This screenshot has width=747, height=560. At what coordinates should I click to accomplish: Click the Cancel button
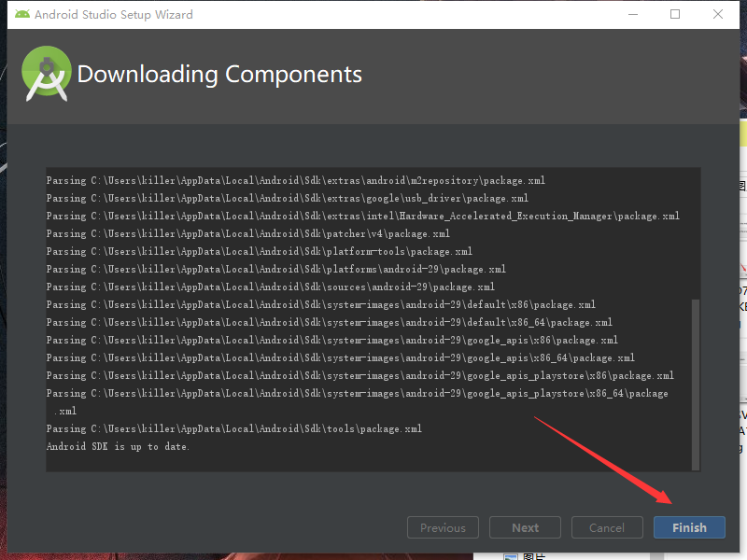pyautogui.click(x=607, y=527)
